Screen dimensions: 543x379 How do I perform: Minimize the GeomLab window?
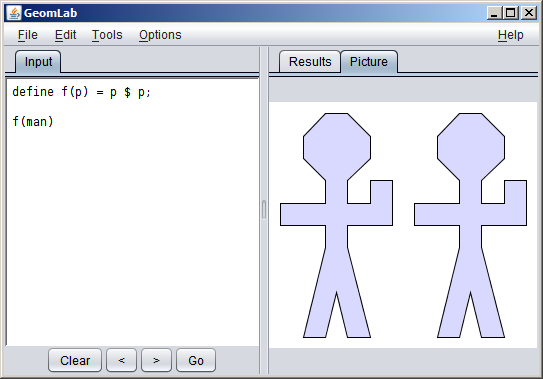point(494,13)
